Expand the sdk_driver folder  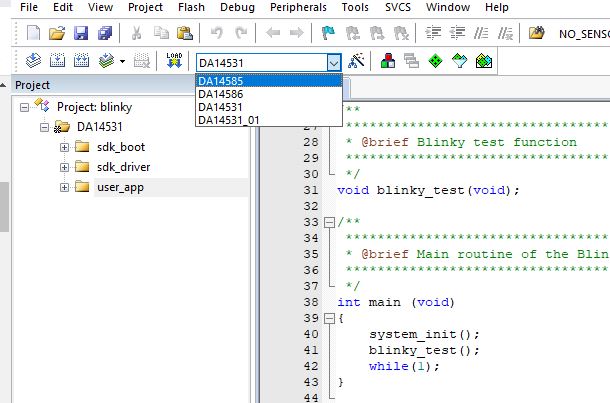click(x=64, y=167)
